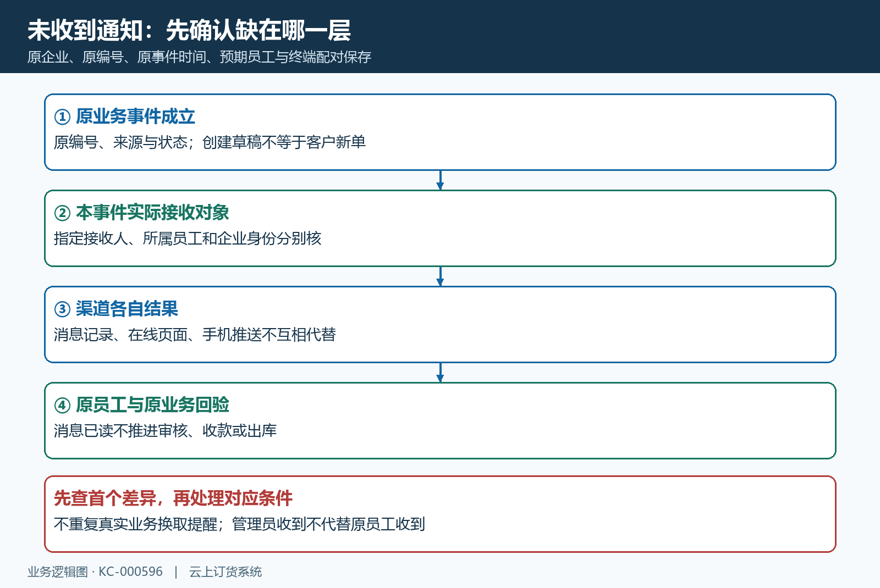The width and height of the screenshot is (880, 588).
Task: Select the heading ③ 渠道各自结果
Action: point(116,309)
